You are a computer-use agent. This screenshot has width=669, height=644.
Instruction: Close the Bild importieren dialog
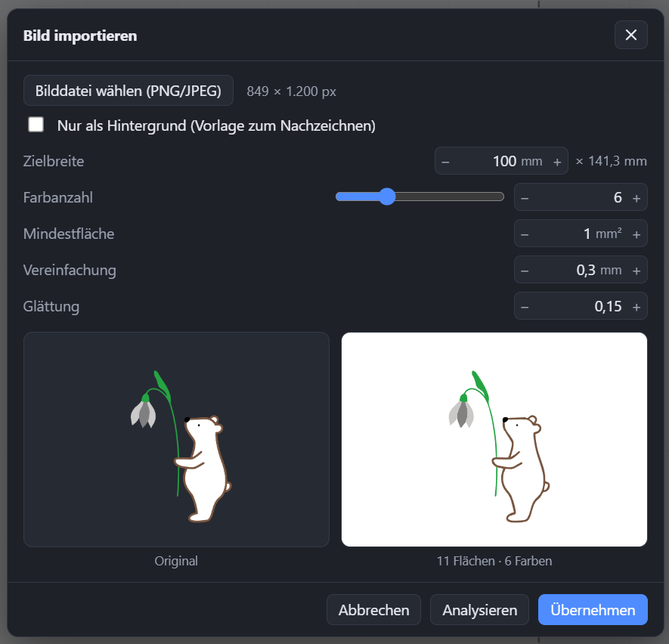click(x=630, y=35)
